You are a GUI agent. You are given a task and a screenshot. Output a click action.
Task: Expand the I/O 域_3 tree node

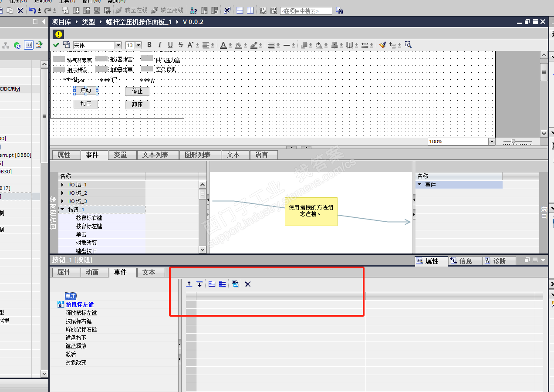click(63, 201)
